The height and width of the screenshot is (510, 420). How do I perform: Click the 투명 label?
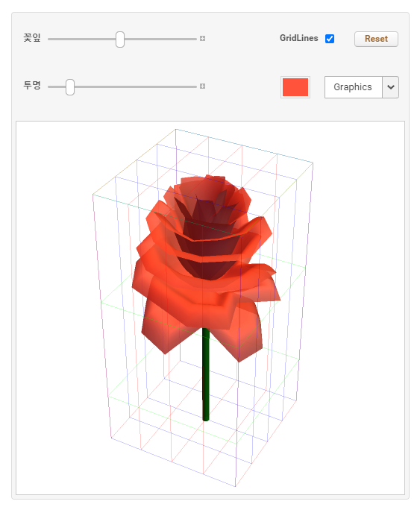[x=32, y=85]
